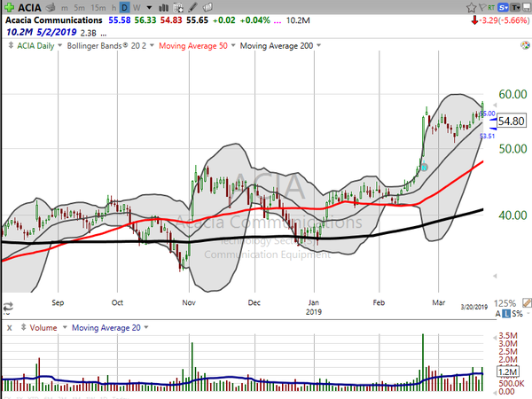
Task: Click the Volume indicator label
Action: tap(43, 328)
